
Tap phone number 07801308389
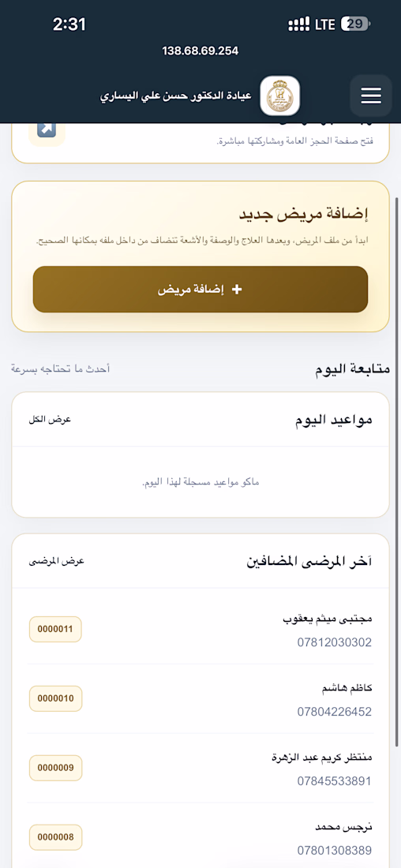335,851
